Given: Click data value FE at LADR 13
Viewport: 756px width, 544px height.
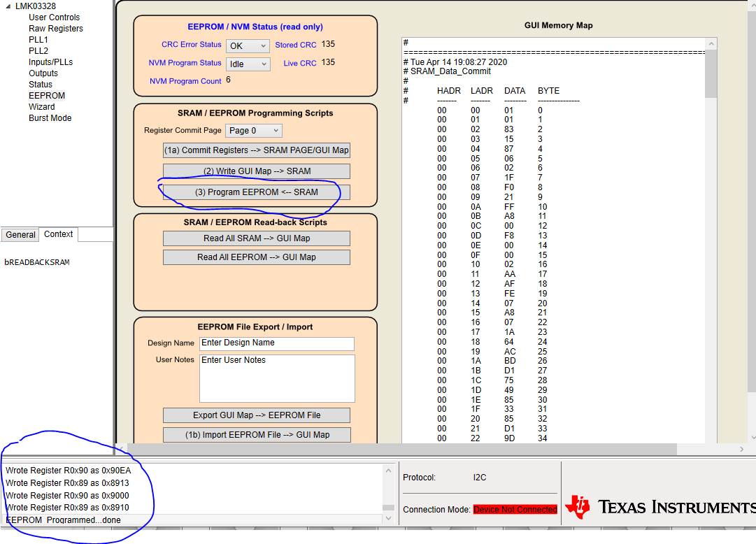Looking at the screenshot, I should pos(510,294).
